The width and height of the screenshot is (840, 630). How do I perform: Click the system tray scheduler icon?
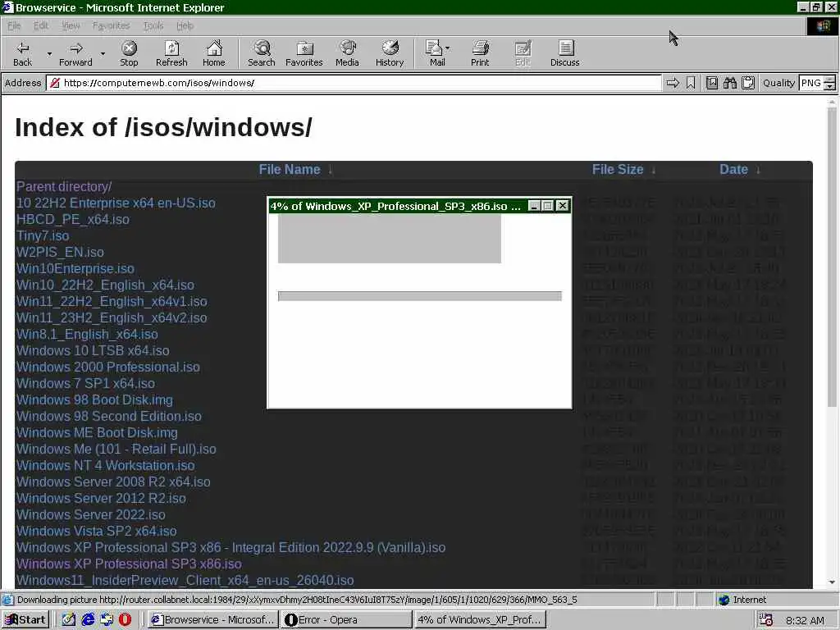[765, 620]
